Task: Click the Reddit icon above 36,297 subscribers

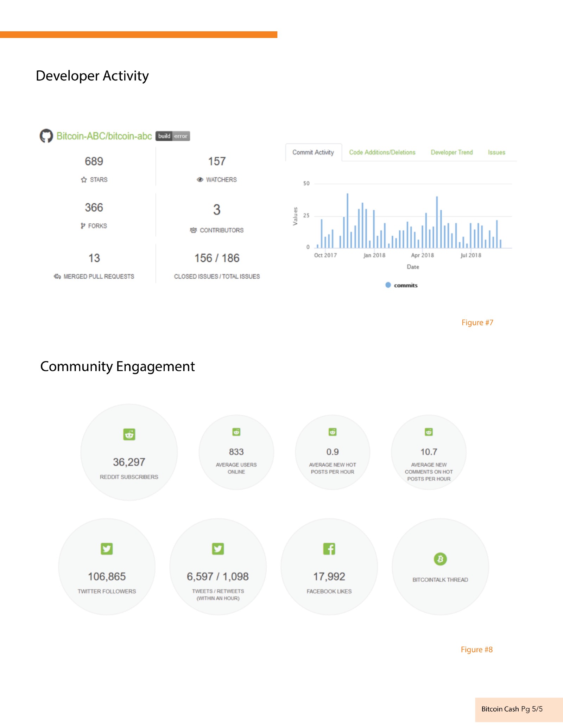Action: [129, 434]
